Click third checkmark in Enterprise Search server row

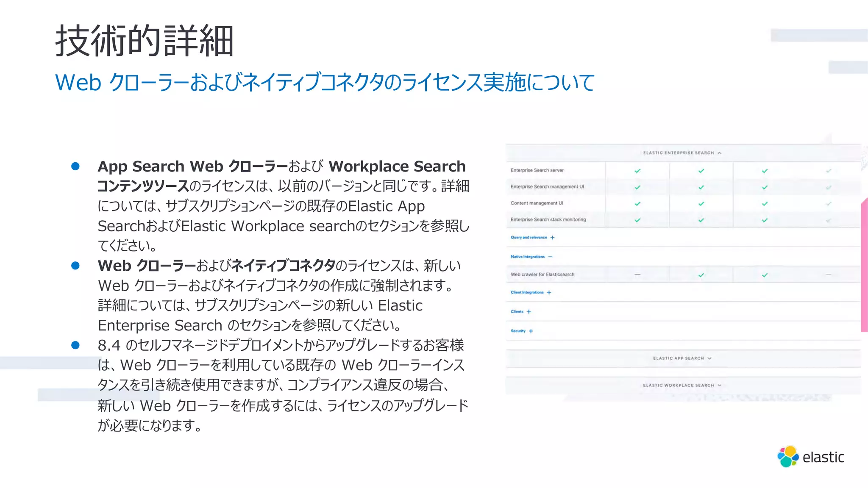765,171
